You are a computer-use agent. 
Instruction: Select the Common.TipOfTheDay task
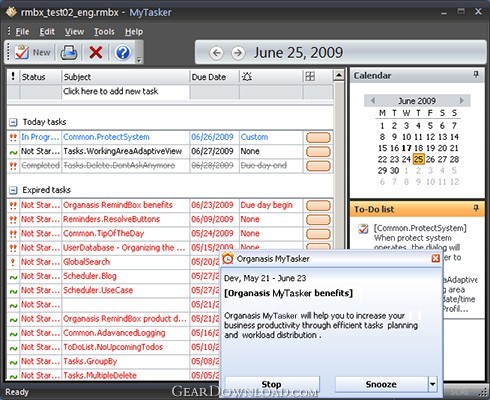click(x=104, y=233)
